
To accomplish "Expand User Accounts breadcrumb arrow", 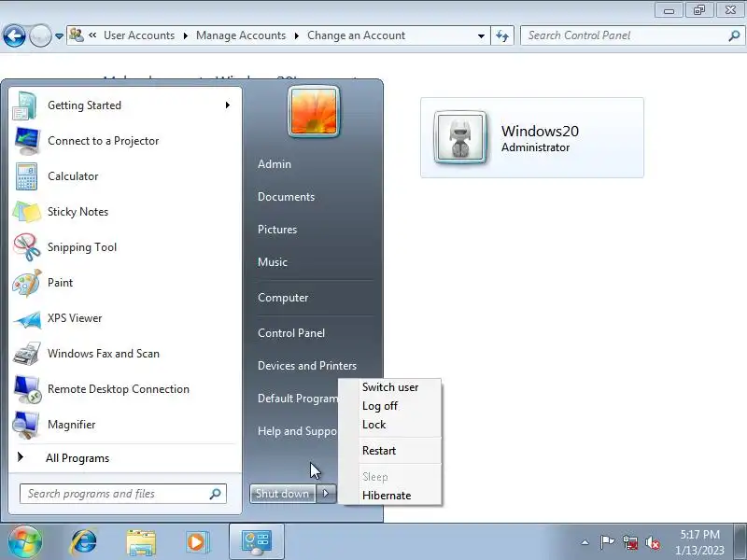I will 186,35.
